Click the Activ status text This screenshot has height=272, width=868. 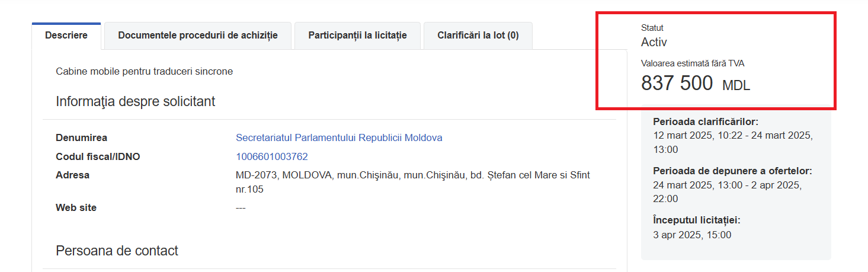click(654, 42)
